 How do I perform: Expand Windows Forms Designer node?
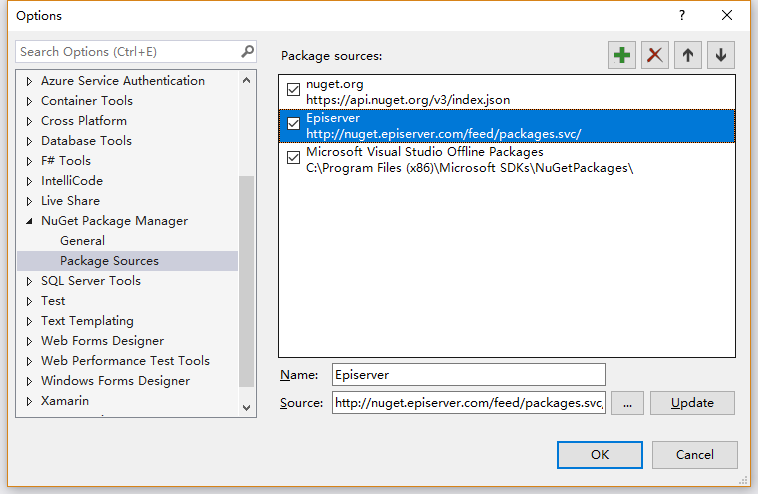(29, 381)
